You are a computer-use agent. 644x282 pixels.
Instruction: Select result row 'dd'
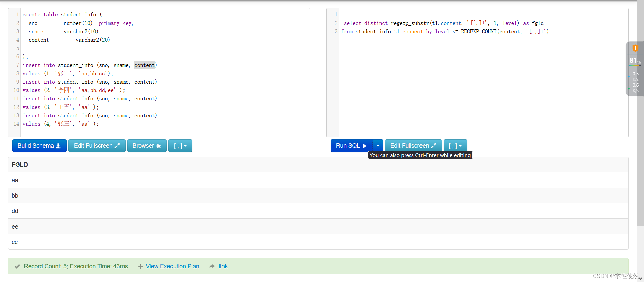tap(318, 211)
